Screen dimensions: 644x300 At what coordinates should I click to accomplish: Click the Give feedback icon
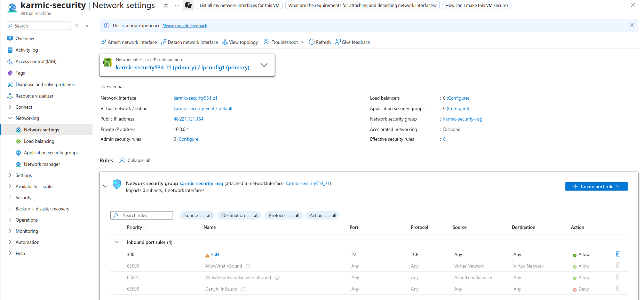pyautogui.click(x=337, y=42)
